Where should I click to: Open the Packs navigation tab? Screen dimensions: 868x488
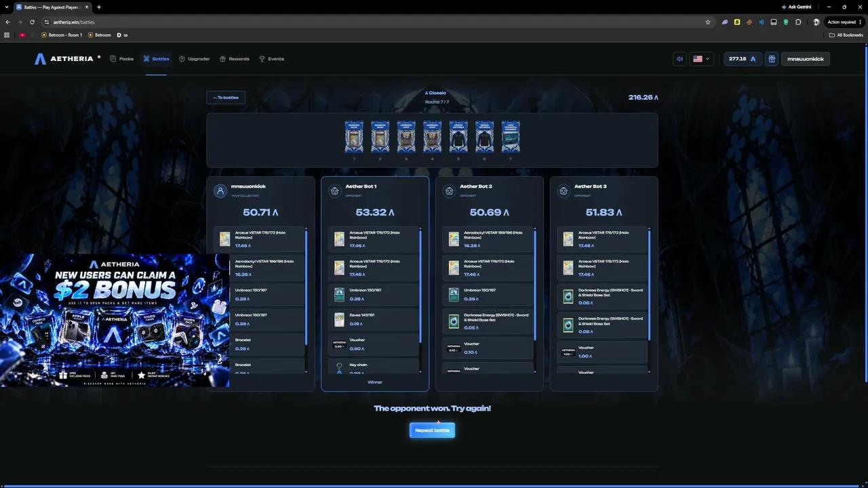click(122, 59)
